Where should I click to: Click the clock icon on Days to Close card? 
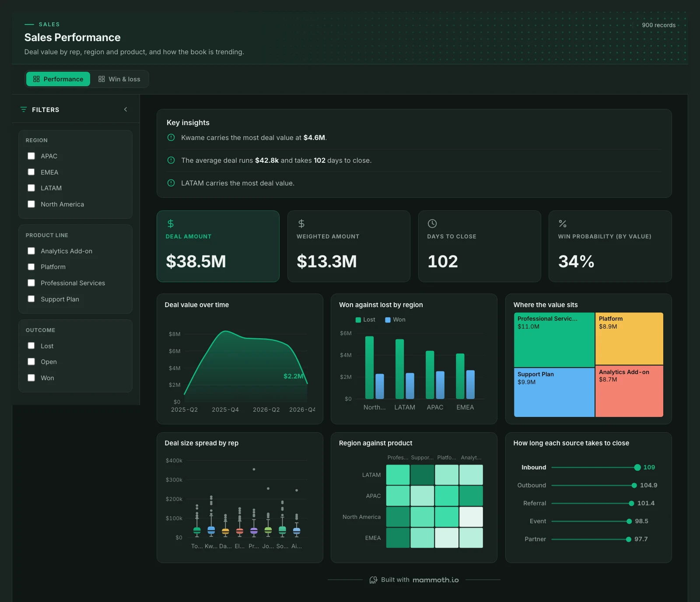pyautogui.click(x=432, y=224)
